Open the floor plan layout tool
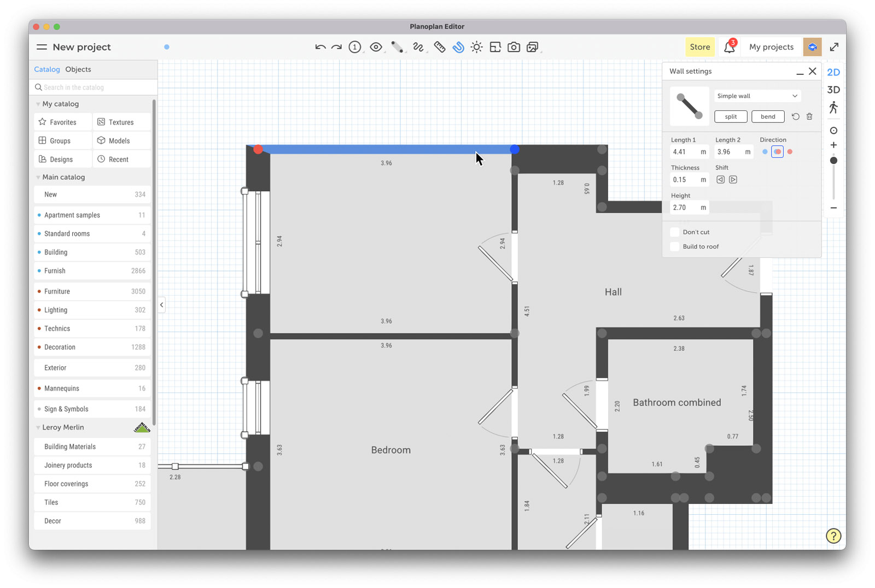875x588 pixels. pyautogui.click(x=495, y=47)
